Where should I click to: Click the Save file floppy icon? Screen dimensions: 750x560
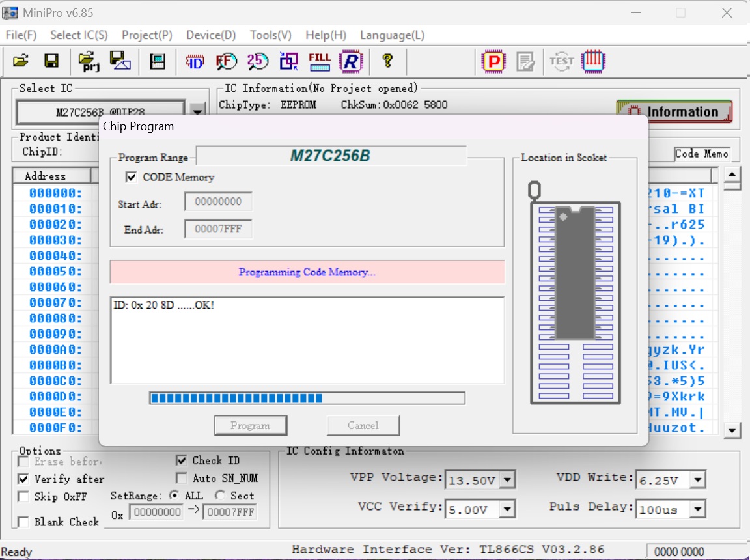(x=51, y=61)
